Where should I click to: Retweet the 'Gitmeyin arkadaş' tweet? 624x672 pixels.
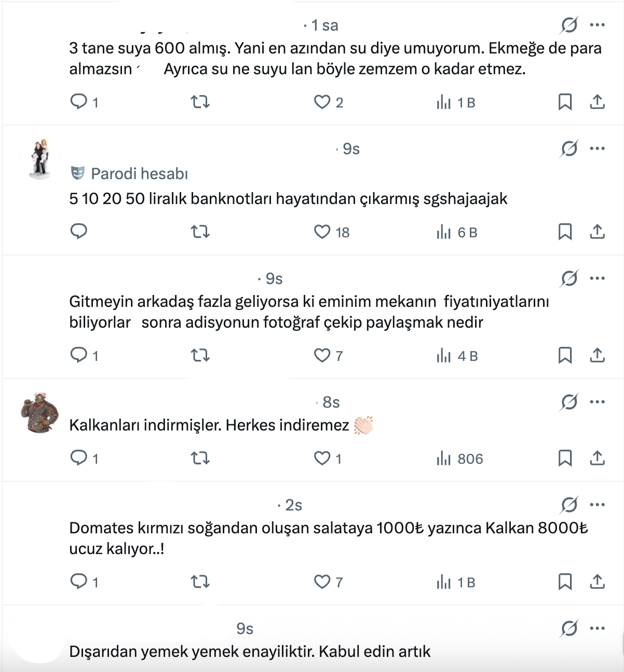point(200,355)
